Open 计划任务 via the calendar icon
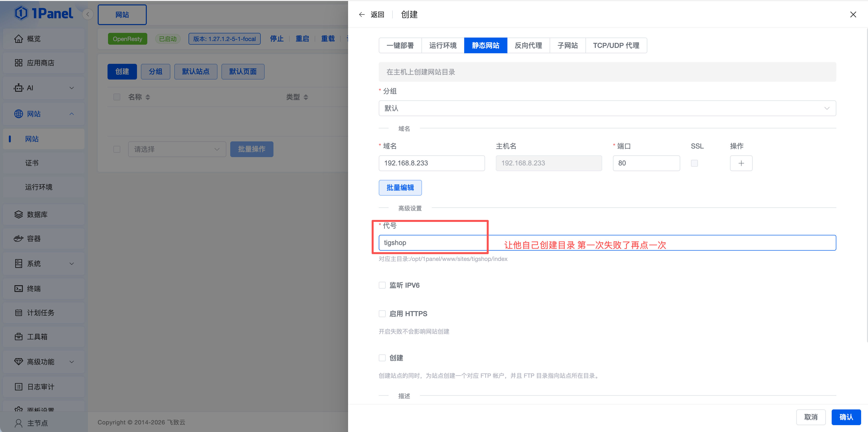This screenshot has height=432, width=868. click(18, 313)
